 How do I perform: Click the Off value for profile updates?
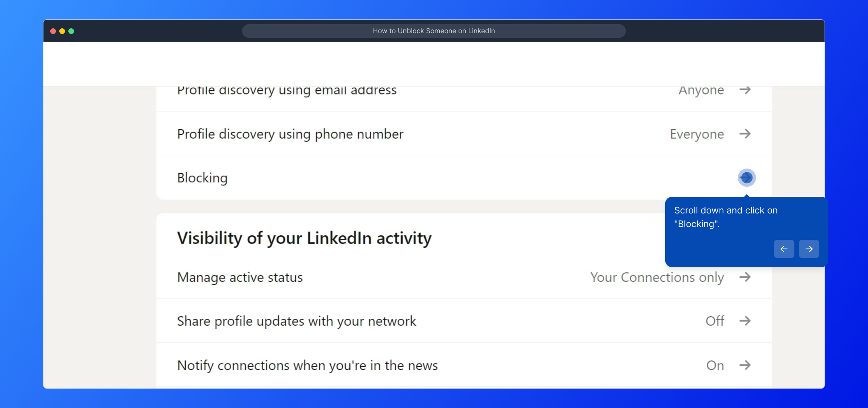715,321
